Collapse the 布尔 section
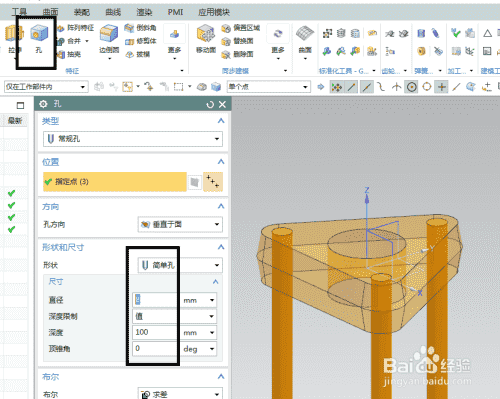The image size is (500, 399). click(221, 377)
